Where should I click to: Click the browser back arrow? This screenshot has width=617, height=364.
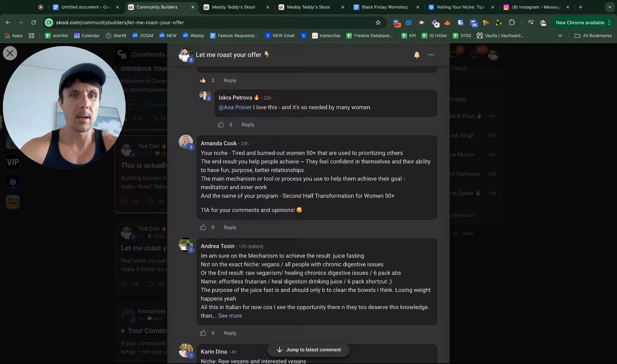pos(8,23)
